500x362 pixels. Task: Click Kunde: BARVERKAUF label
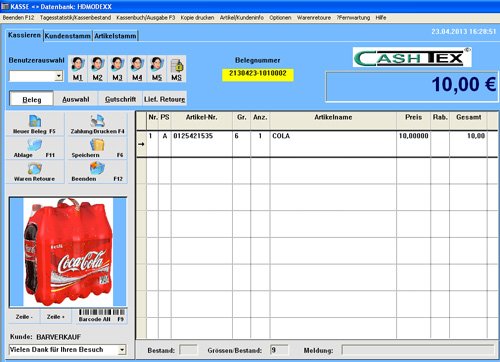pyautogui.click(x=46, y=337)
